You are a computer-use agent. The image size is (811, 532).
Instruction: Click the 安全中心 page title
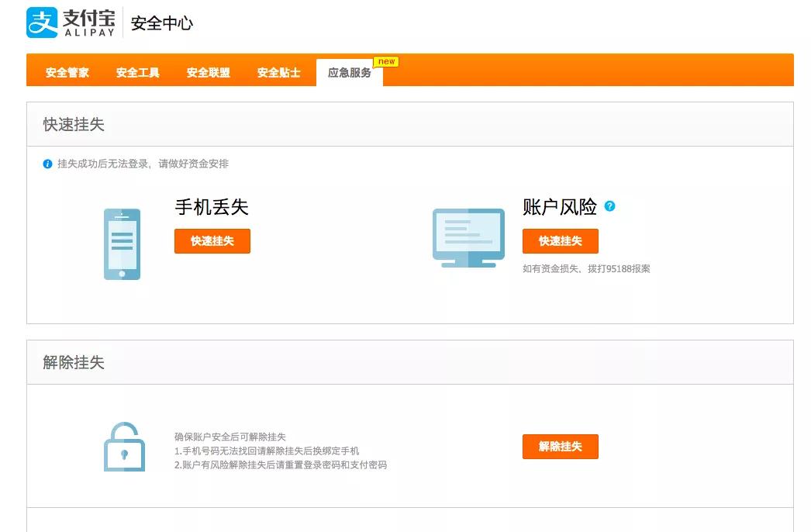[x=160, y=23]
